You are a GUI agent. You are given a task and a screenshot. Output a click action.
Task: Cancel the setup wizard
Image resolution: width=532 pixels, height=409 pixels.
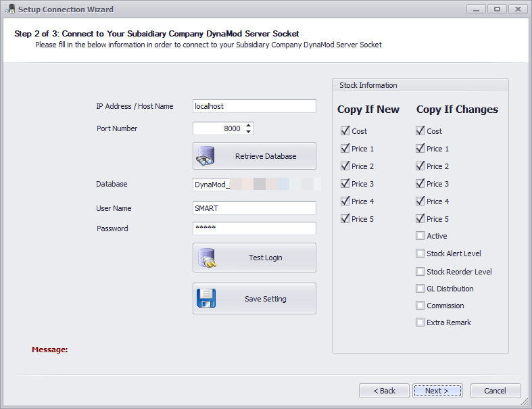495,391
